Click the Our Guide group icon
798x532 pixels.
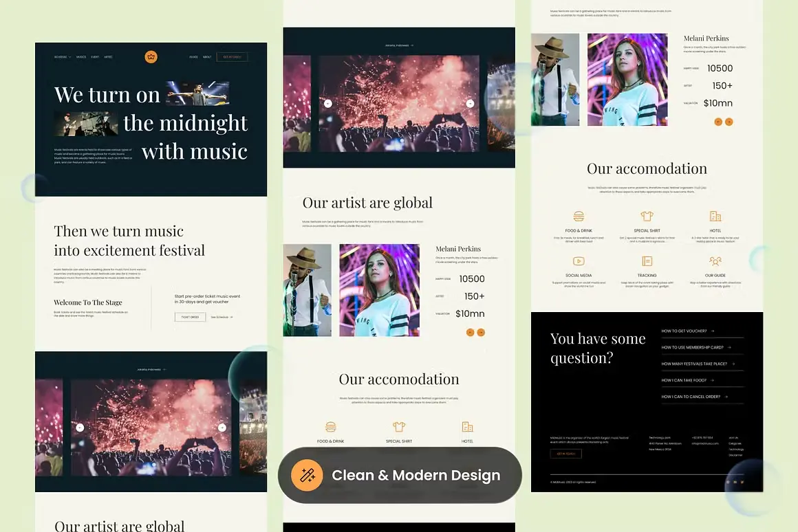click(715, 261)
